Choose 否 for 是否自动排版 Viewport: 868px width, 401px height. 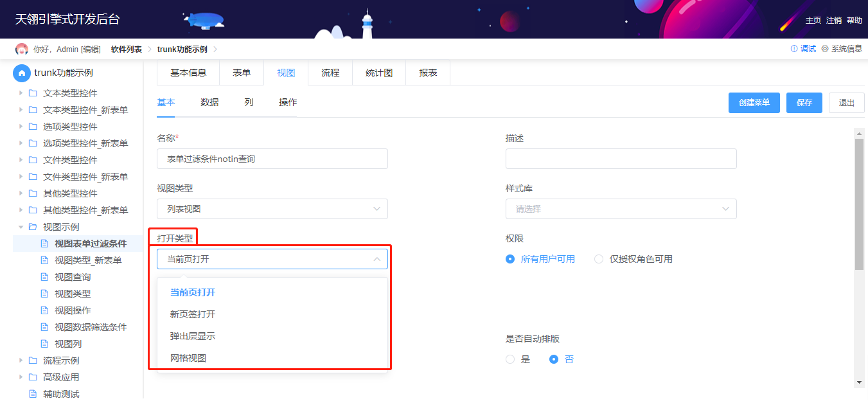pyautogui.click(x=554, y=359)
